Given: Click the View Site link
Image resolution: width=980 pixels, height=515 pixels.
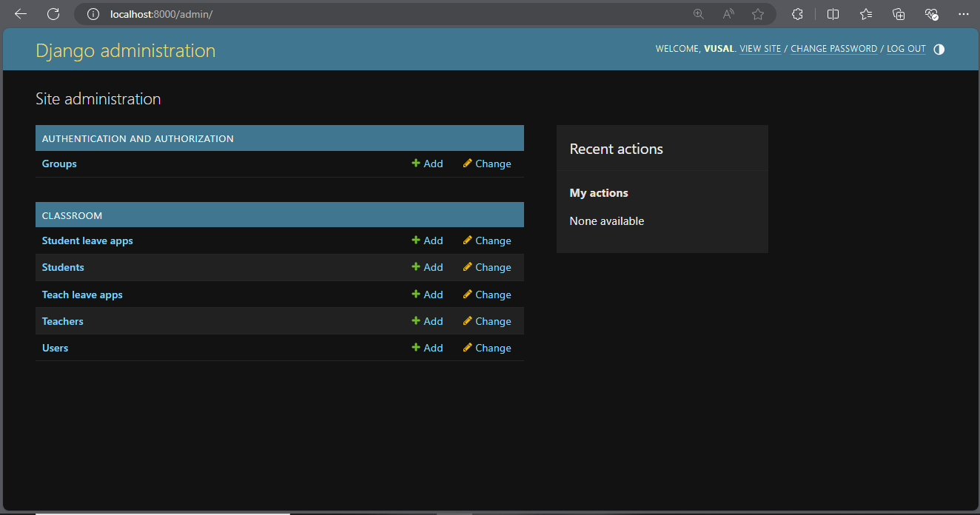Looking at the screenshot, I should pyautogui.click(x=760, y=49).
